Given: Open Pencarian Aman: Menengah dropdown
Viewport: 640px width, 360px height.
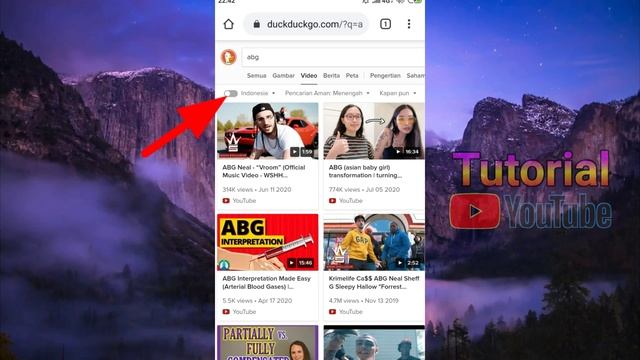Looking at the screenshot, I should (x=327, y=93).
